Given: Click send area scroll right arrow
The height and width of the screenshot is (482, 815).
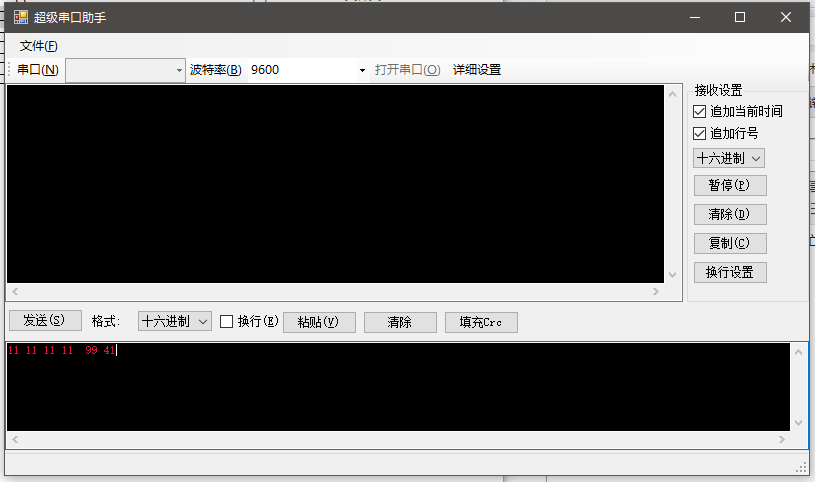Looking at the screenshot, I should pyautogui.click(x=782, y=439).
